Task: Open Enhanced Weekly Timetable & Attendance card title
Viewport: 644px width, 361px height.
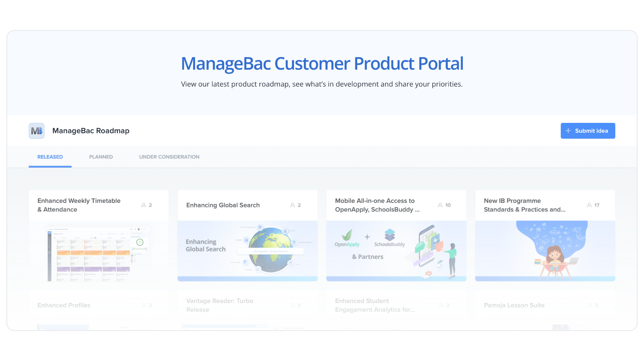Action: click(79, 205)
